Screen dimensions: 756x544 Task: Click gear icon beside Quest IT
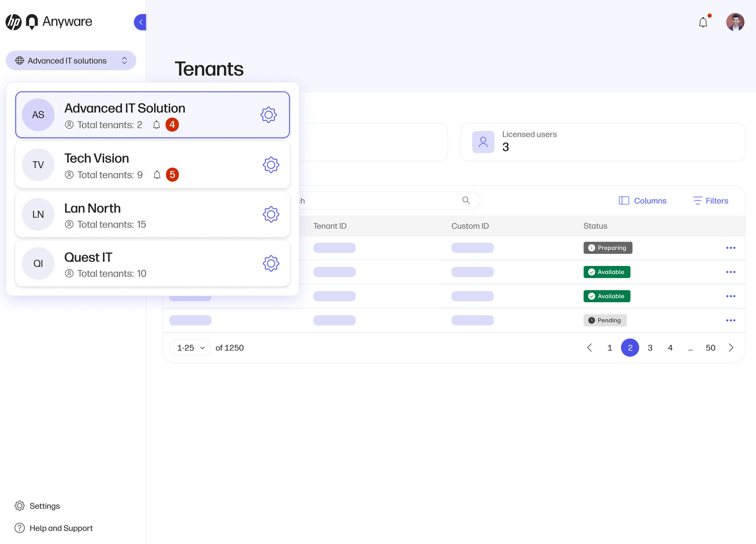point(270,263)
